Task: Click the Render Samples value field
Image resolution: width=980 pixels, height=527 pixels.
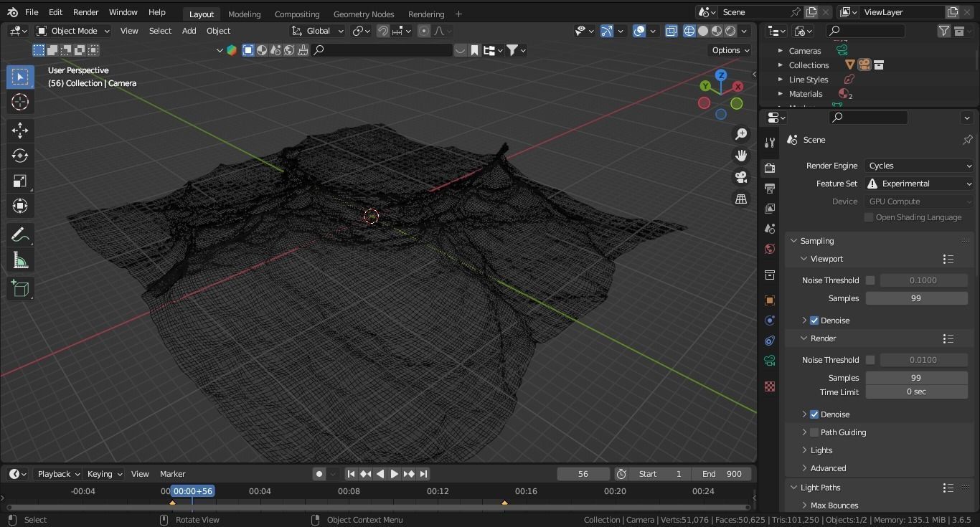Action: pos(916,378)
